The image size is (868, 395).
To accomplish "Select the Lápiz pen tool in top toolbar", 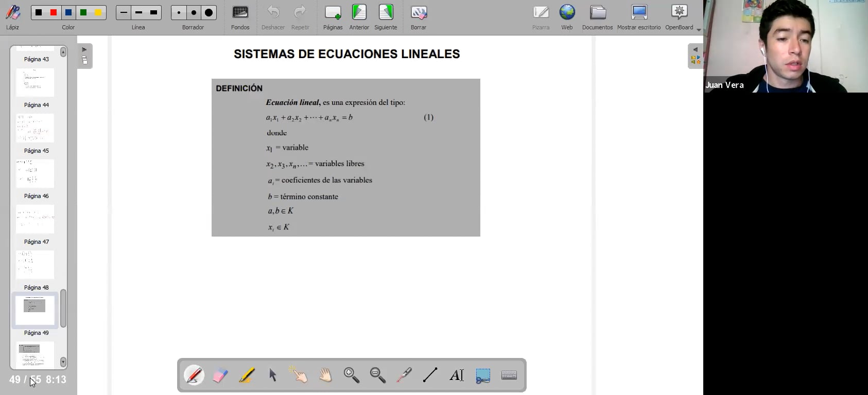I will click(13, 17).
